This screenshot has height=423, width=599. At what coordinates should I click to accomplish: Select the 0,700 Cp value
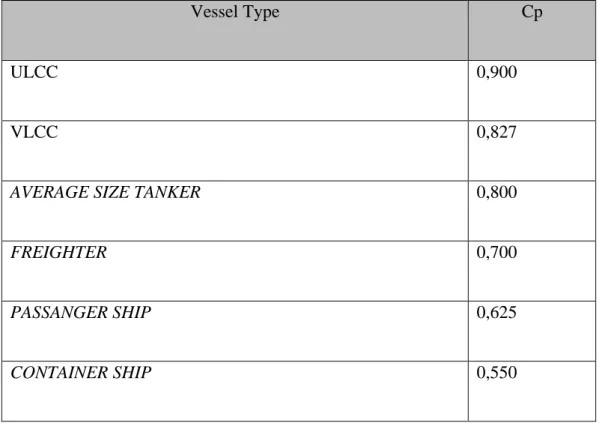point(497,252)
